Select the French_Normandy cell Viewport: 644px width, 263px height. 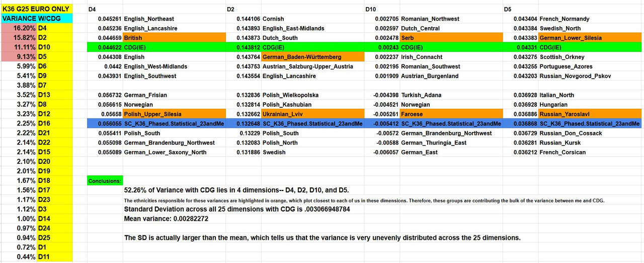(x=591, y=19)
